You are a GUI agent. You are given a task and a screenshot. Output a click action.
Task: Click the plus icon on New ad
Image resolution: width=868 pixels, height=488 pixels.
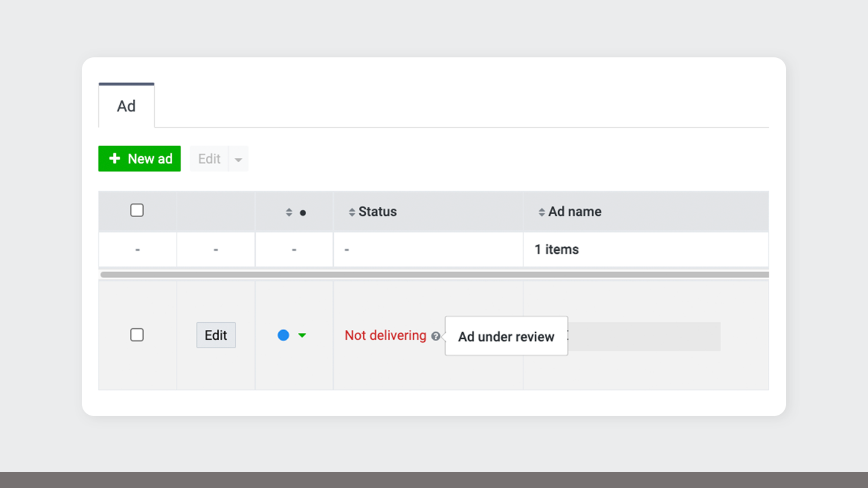coord(115,158)
